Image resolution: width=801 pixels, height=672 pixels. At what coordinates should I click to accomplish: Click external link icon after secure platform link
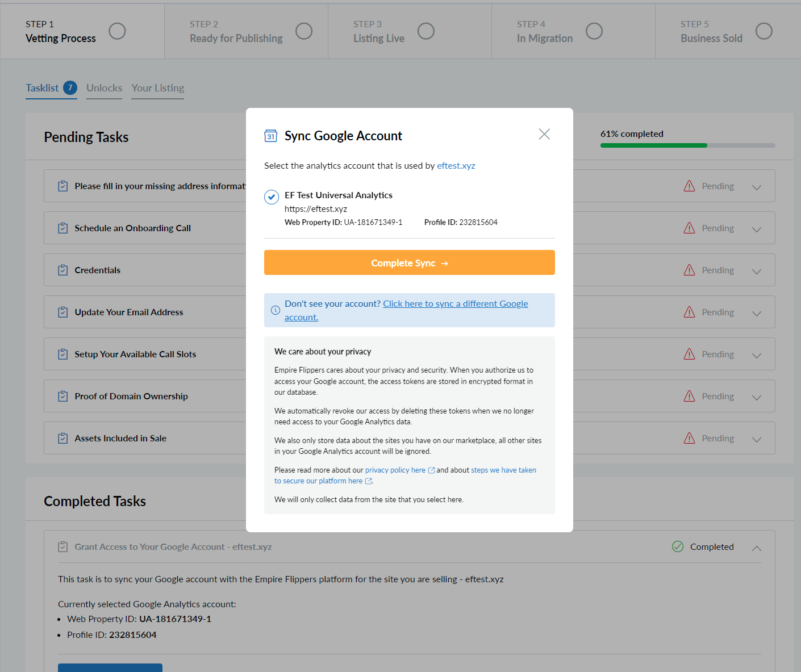(x=368, y=481)
